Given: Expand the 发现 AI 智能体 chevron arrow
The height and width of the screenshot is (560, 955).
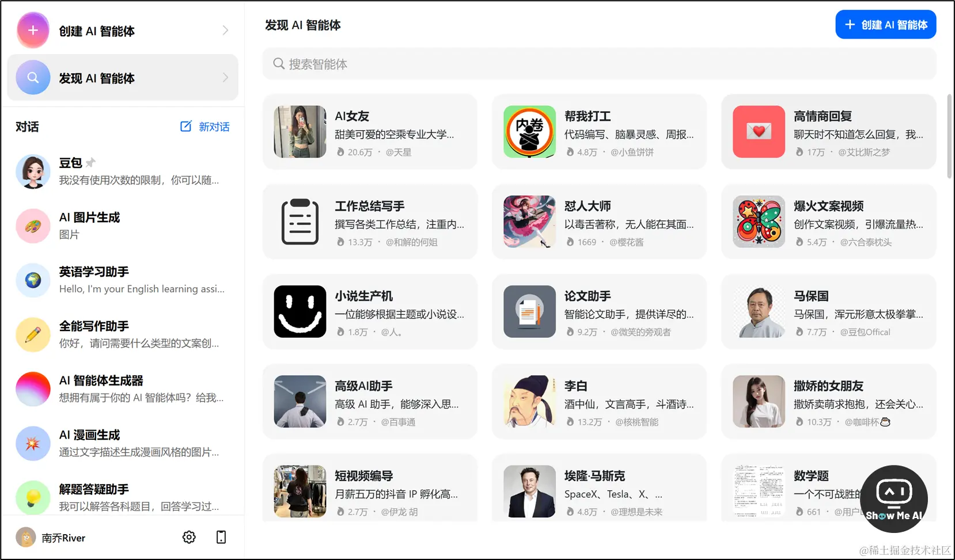Looking at the screenshot, I should tap(225, 77).
